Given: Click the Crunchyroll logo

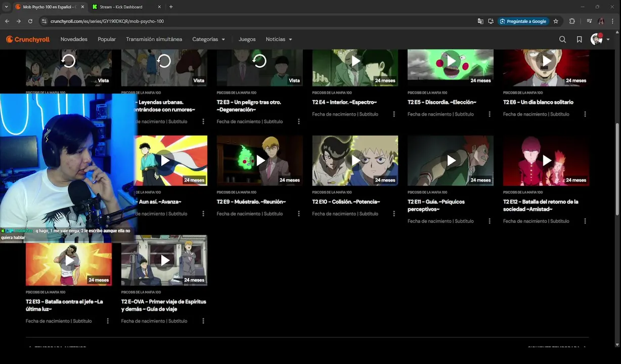Looking at the screenshot, I should tap(28, 39).
